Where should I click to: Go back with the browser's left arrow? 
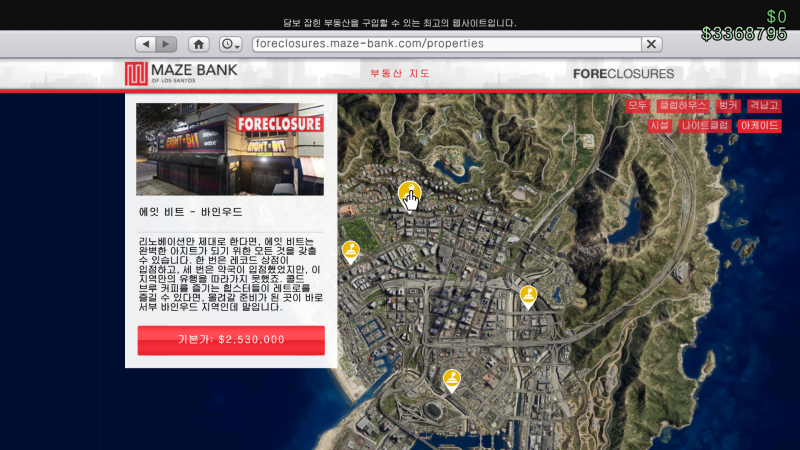(x=146, y=44)
